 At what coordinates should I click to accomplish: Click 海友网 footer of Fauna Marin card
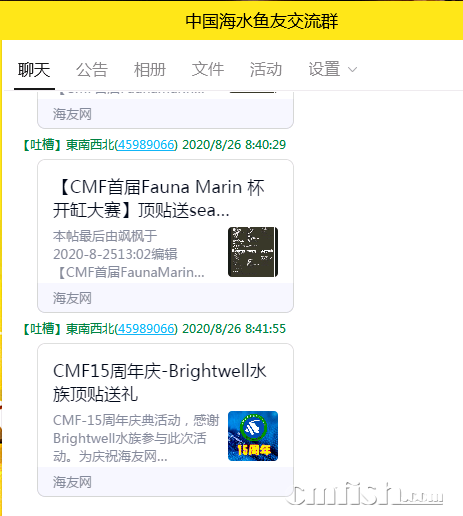[72, 298]
